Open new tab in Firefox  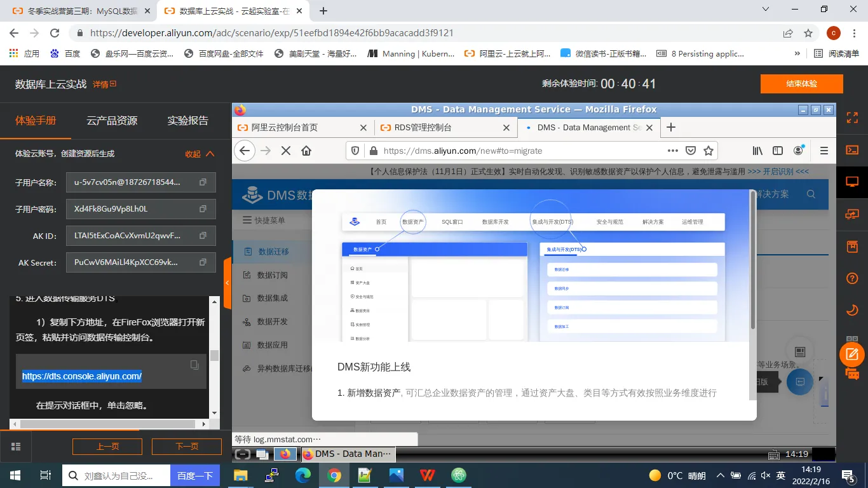[670, 127]
